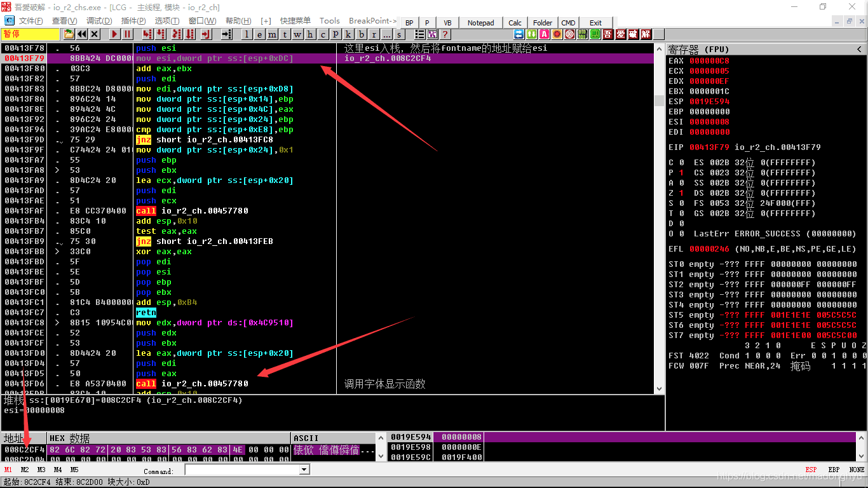Toggle the Z flag value

(x=681, y=193)
